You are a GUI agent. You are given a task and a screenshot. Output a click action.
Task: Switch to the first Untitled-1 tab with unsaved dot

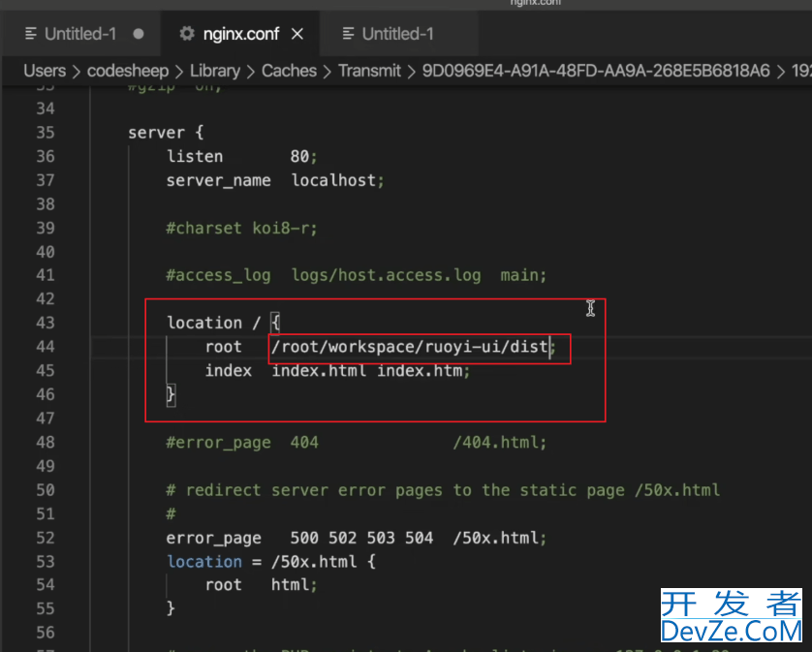tap(80, 34)
